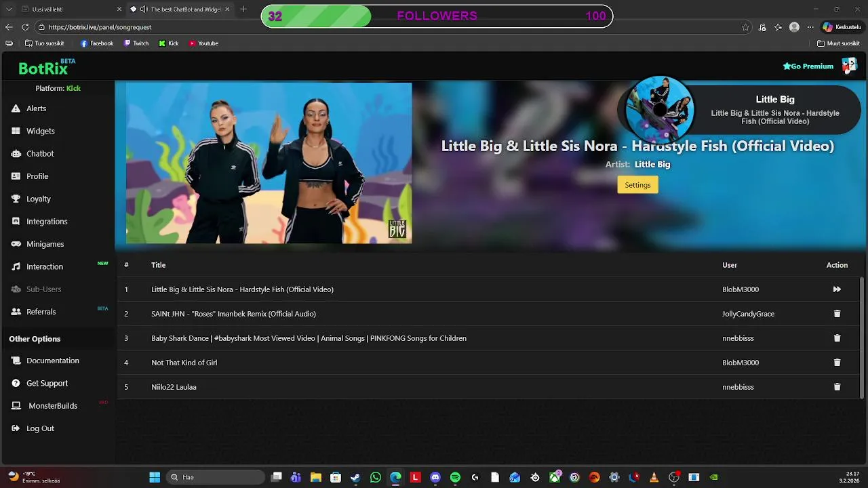
Task: Open the browser media control icon
Action: pyautogui.click(x=762, y=27)
